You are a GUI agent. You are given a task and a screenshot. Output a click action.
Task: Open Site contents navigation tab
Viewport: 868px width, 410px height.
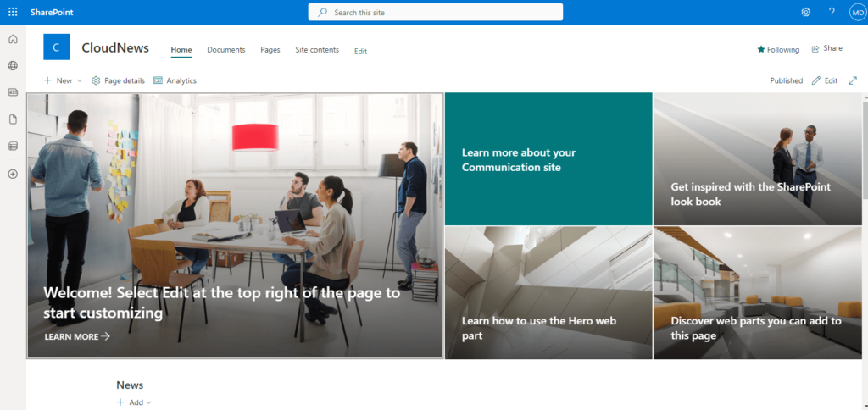tap(317, 50)
